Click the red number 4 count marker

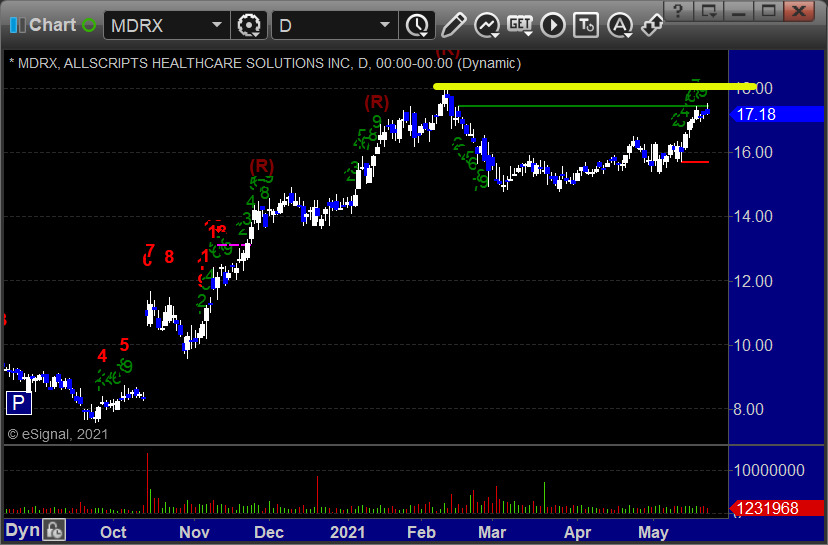click(x=102, y=356)
